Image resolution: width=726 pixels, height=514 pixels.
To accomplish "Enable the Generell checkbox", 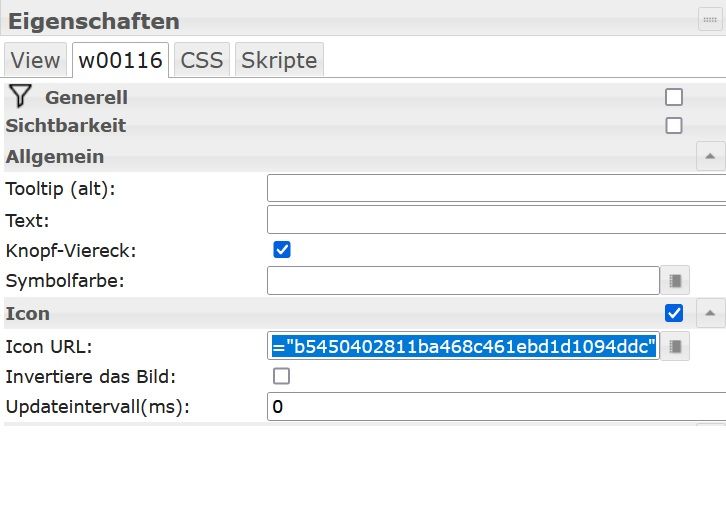I will [674, 97].
